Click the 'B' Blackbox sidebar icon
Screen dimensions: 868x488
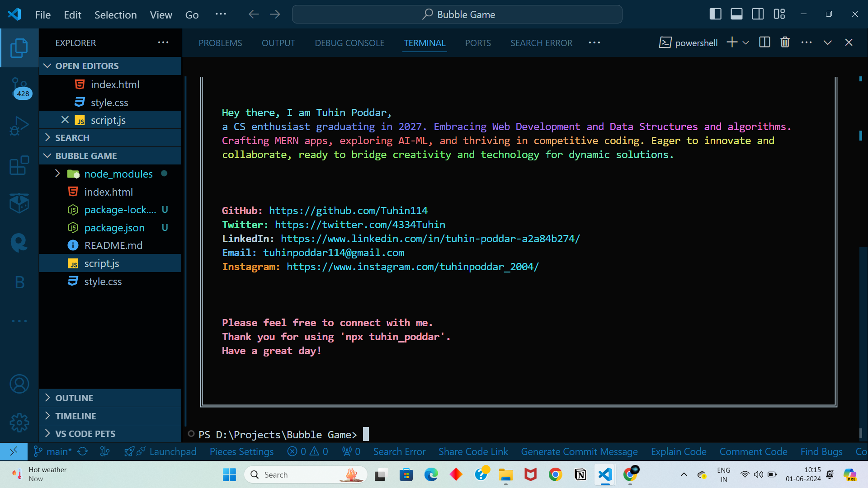[19, 282]
